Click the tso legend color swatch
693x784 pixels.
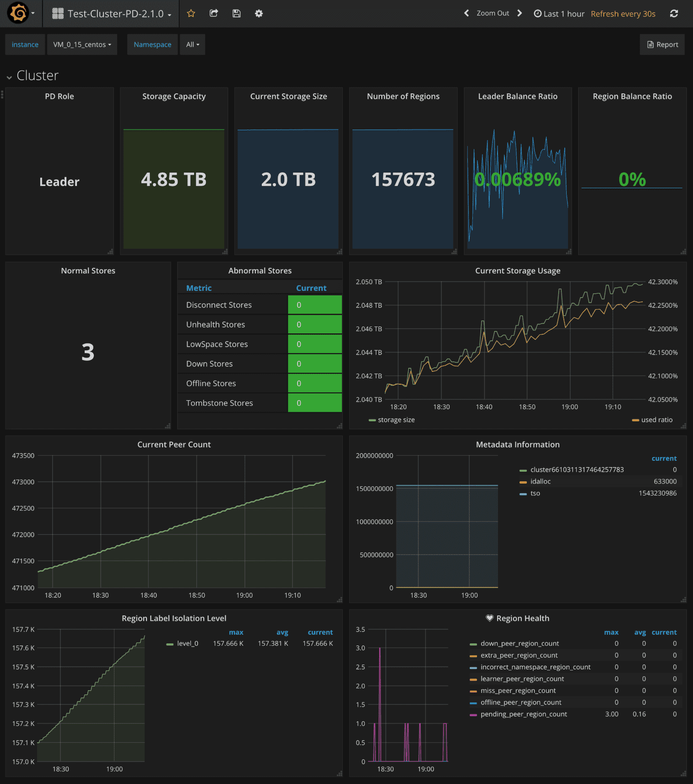pyautogui.click(x=523, y=494)
